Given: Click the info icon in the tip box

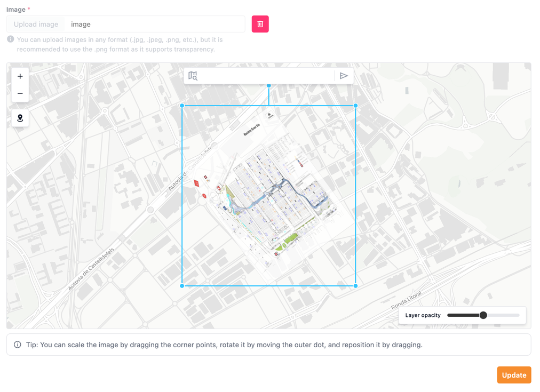Looking at the screenshot, I should pyautogui.click(x=18, y=345).
